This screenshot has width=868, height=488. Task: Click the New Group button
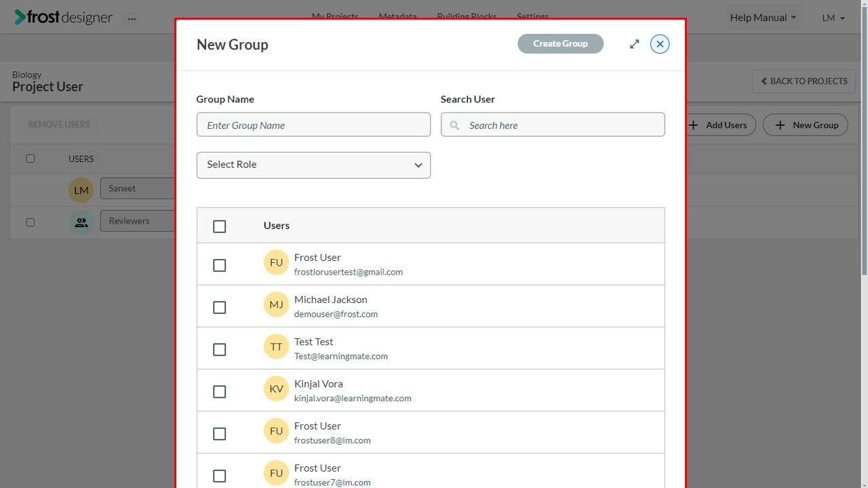pos(806,125)
